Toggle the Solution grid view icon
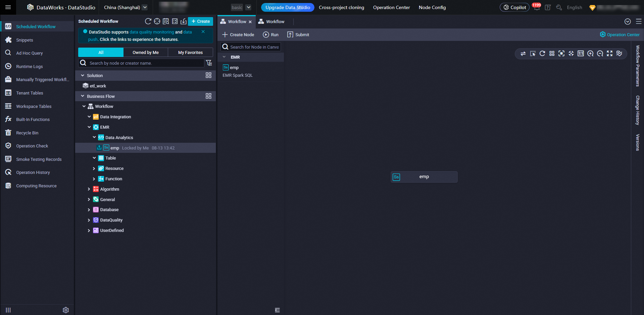The width and height of the screenshot is (644, 315). pyautogui.click(x=208, y=75)
